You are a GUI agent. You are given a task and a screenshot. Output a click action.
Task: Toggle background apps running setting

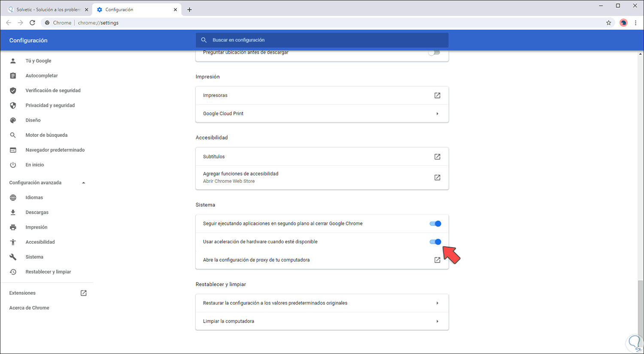click(435, 224)
